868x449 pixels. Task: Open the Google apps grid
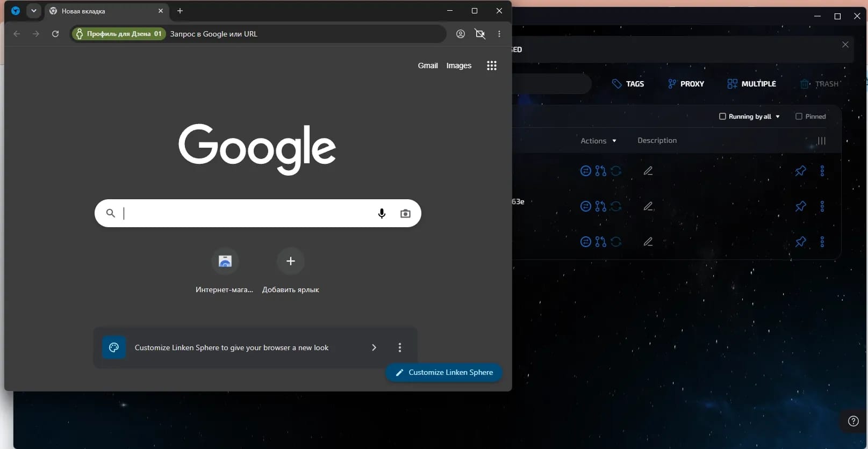coord(492,66)
